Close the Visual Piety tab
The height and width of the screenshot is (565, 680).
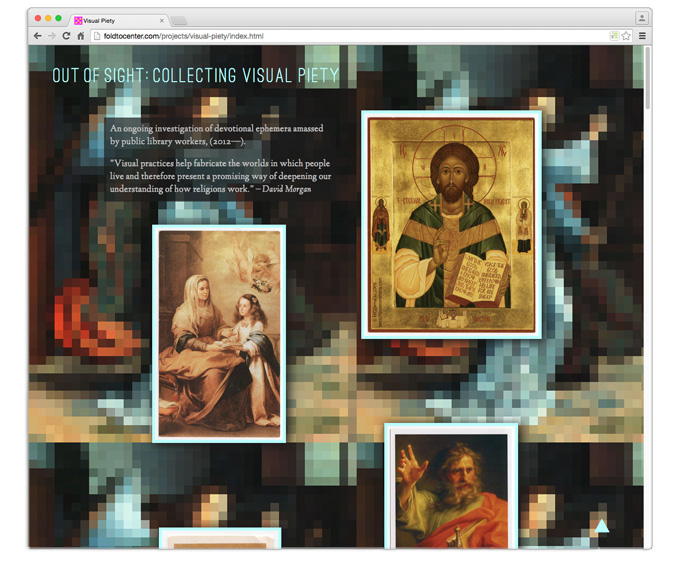point(162,20)
